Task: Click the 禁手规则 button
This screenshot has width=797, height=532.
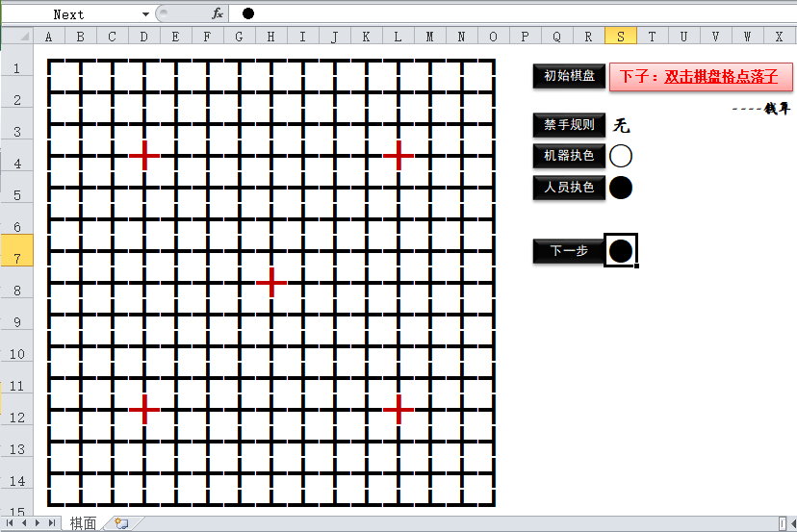Action: coord(569,125)
